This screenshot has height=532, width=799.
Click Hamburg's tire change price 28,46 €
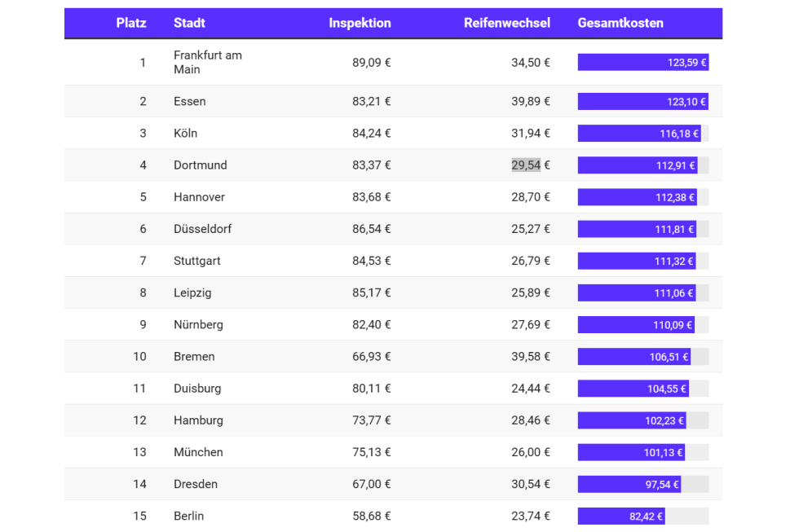tap(531, 421)
